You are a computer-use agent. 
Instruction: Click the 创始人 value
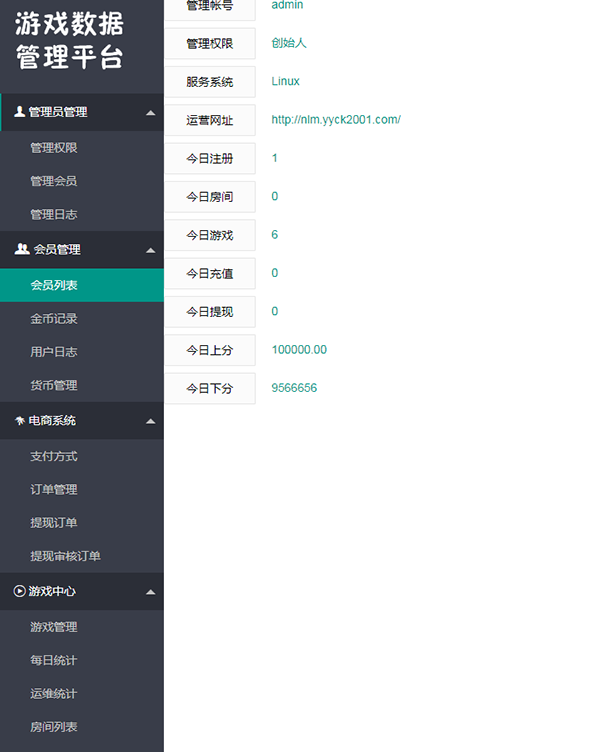coord(289,43)
